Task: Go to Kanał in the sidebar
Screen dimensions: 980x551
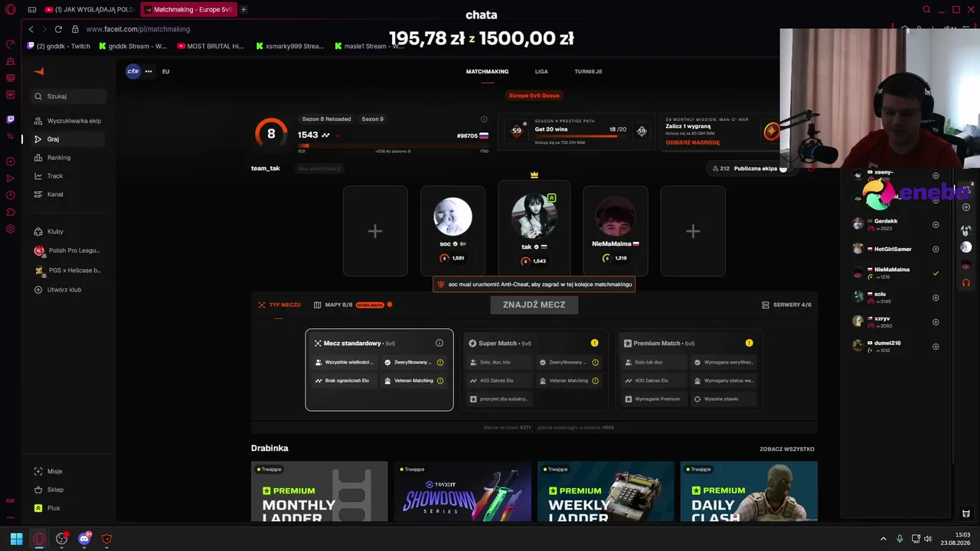Action: point(68,194)
